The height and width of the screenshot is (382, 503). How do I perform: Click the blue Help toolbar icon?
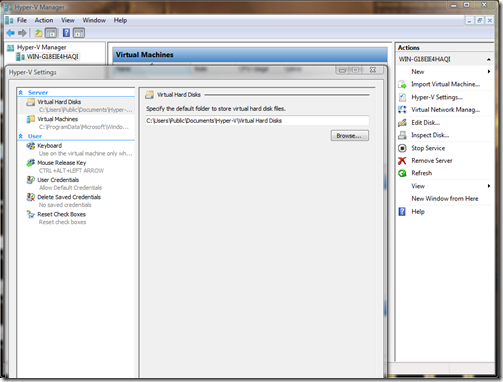(x=66, y=33)
